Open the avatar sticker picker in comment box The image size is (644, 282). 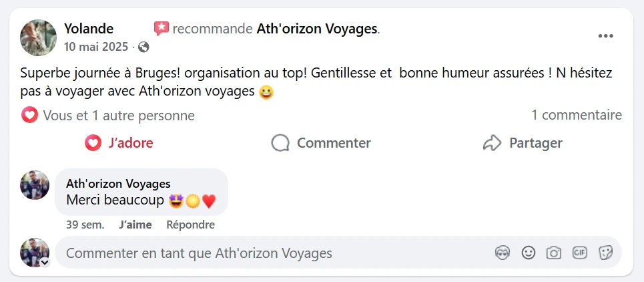pyautogui.click(x=503, y=253)
